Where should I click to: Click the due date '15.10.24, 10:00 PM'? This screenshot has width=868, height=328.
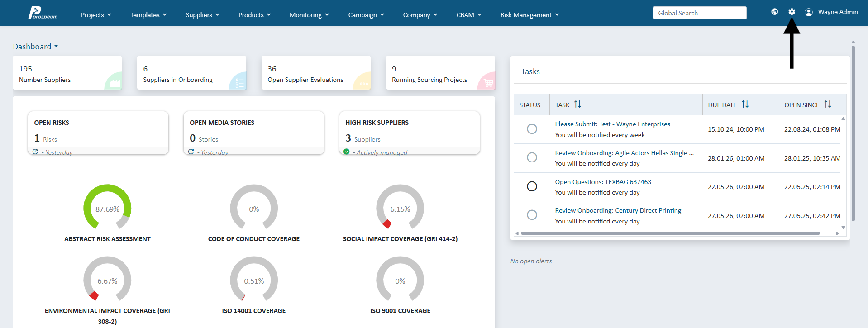coord(736,129)
